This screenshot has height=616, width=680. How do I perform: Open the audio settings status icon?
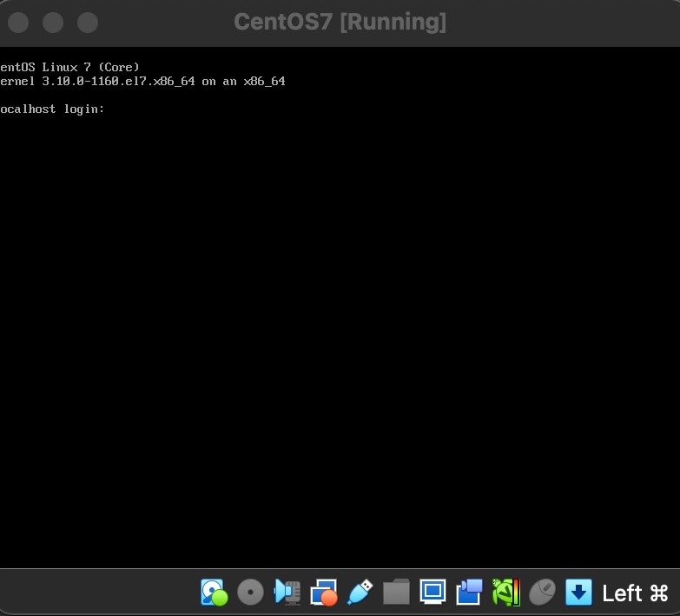point(287,593)
